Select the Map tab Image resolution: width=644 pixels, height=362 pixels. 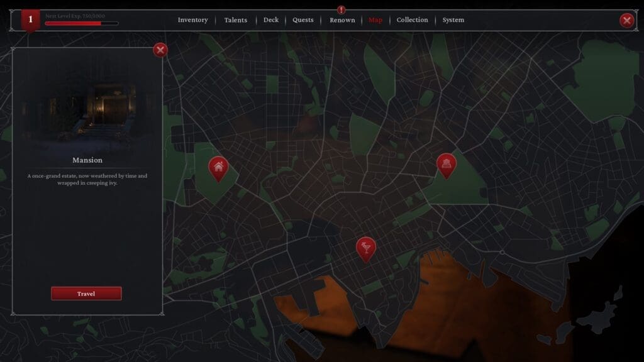(375, 20)
